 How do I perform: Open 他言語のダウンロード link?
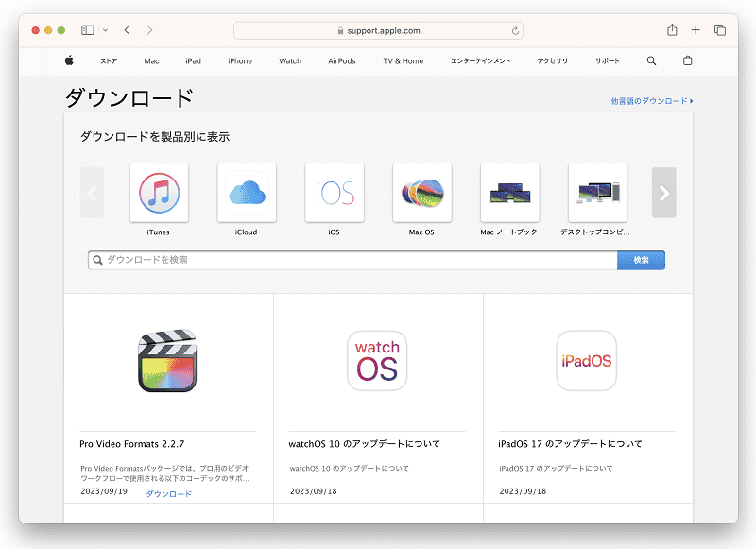(x=652, y=101)
